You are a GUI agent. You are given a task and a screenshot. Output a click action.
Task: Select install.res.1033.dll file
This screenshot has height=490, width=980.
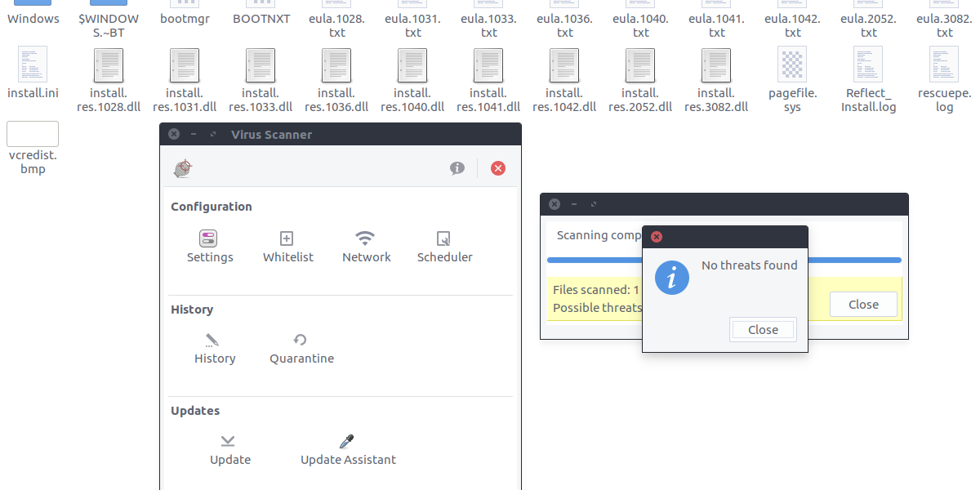pyautogui.click(x=261, y=80)
